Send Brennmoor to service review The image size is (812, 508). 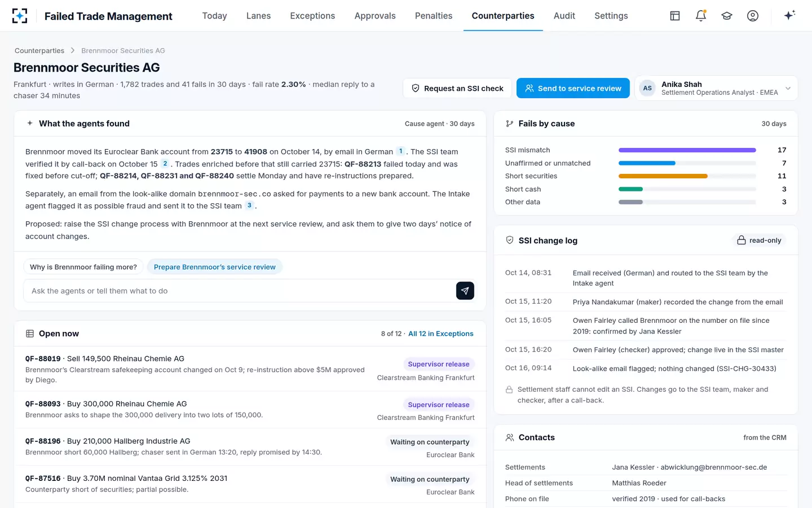[x=573, y=88]
